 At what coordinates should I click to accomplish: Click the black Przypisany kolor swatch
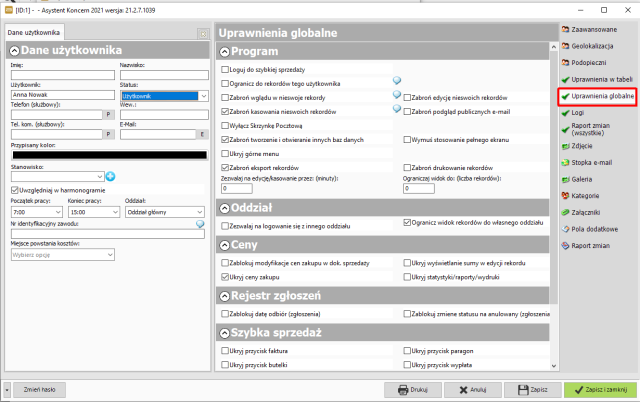click(109, 155)
